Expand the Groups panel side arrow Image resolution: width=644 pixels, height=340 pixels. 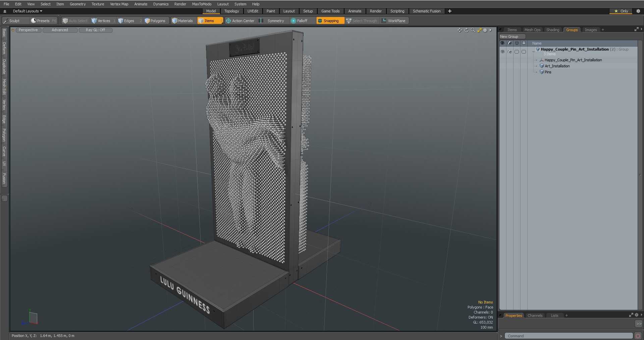click(x=641, y=29)
